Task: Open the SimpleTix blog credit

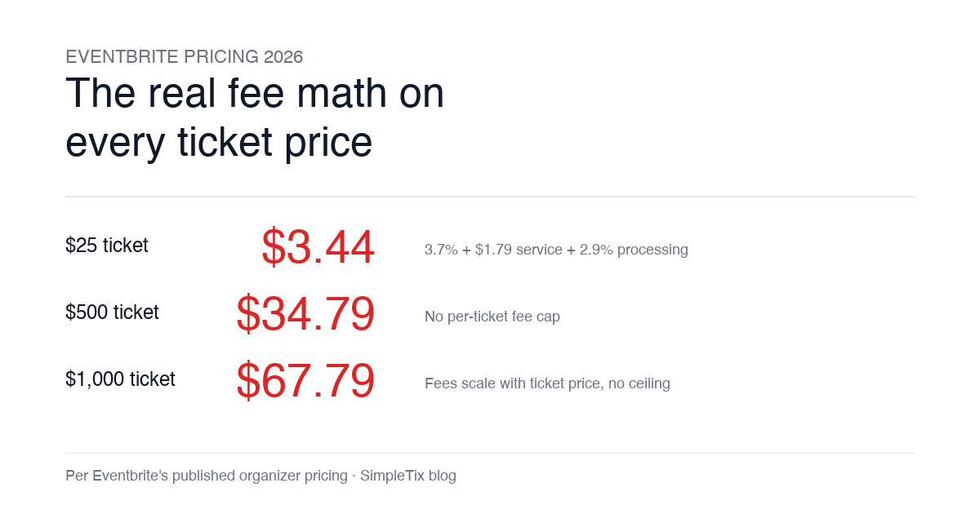Action: (408, 476)
